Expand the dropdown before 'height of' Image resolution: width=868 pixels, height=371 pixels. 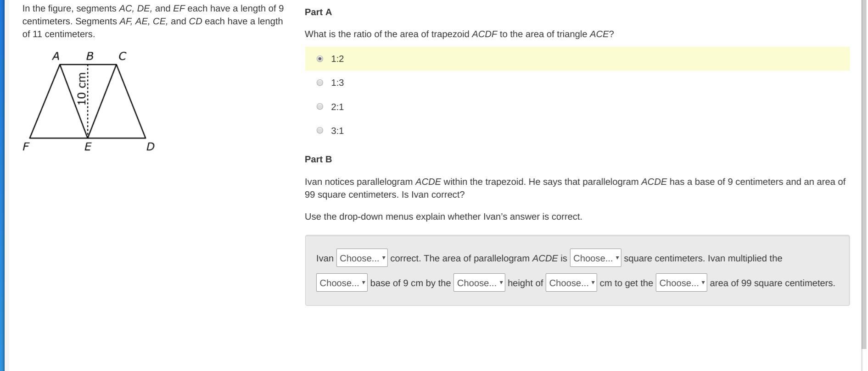click(x=479, y=282)
